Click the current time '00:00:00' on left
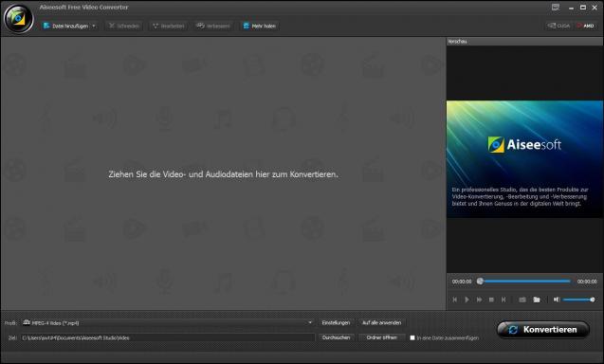This screenshot has width=604, height=364. pos(462,282)
